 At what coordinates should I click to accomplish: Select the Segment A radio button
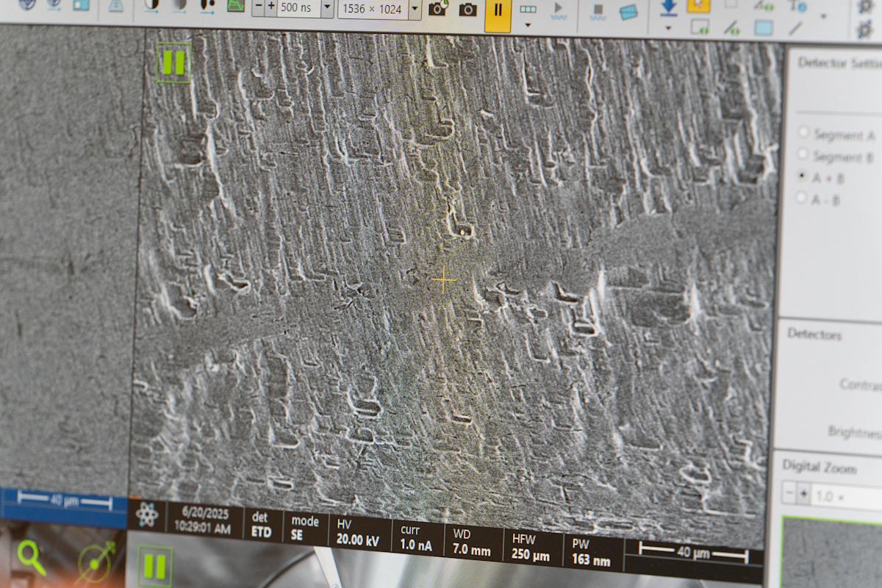coord(803,133)
